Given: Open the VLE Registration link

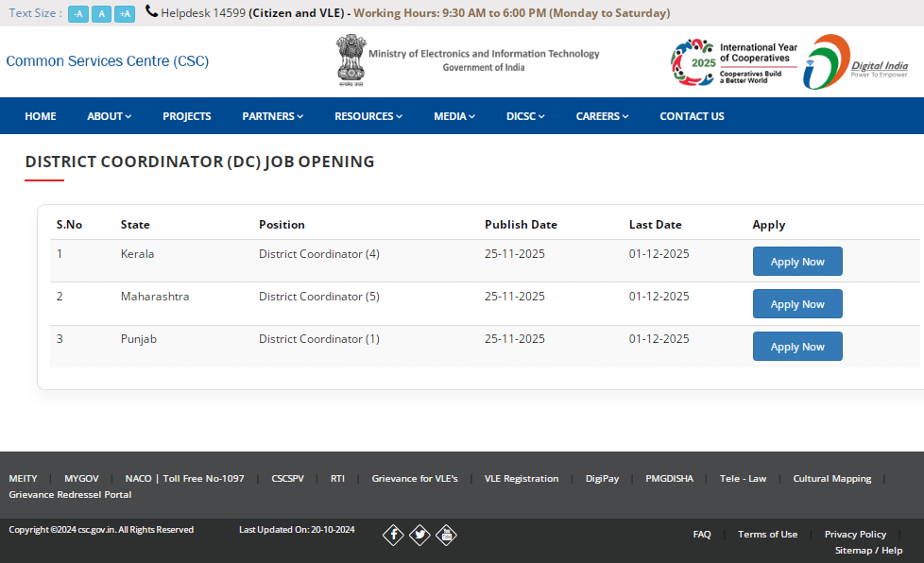Looking at the screenshot, I should click(x=522, y=478).
